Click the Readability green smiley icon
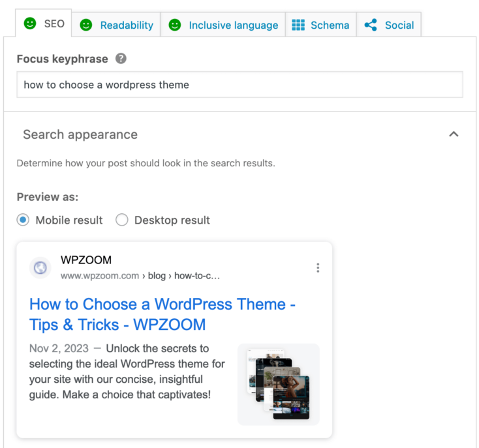479x448 pixels. coord(86,25)
